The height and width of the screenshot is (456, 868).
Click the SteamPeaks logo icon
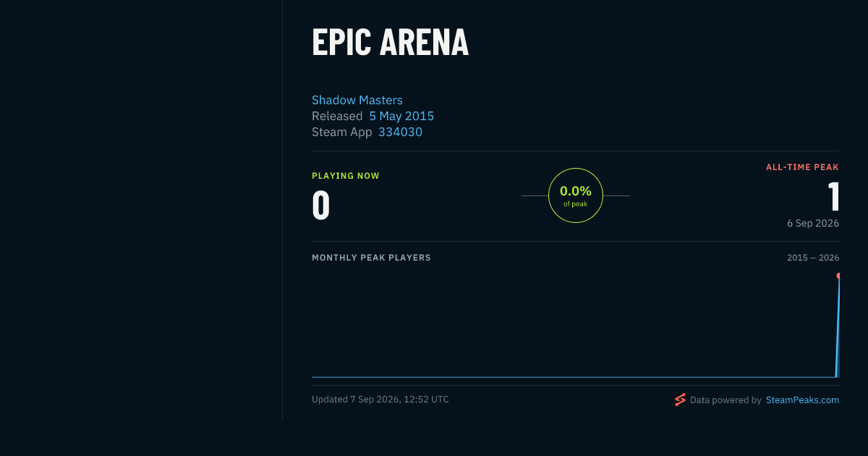680,400
